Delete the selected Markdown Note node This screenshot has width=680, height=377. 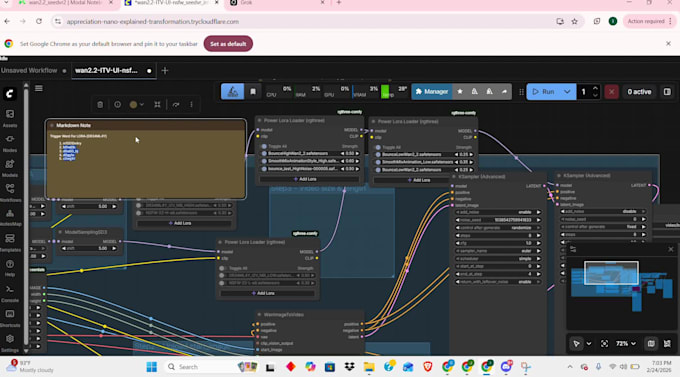pos(100,105)
